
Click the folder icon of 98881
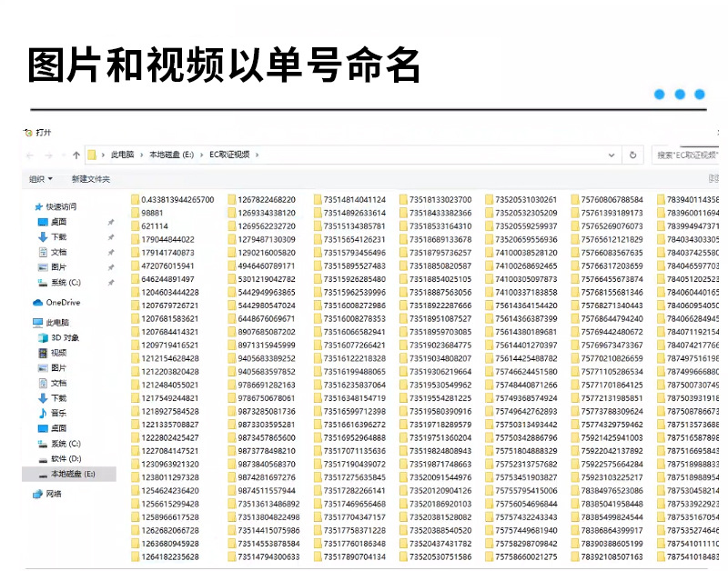pyautogui.click(x=135, y=213)
